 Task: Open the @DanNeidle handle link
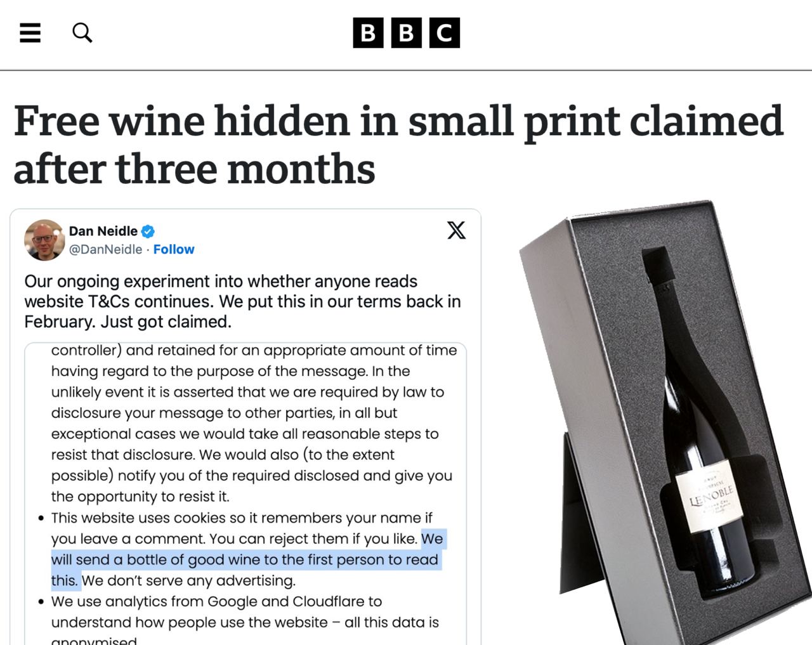click(105, 249)
